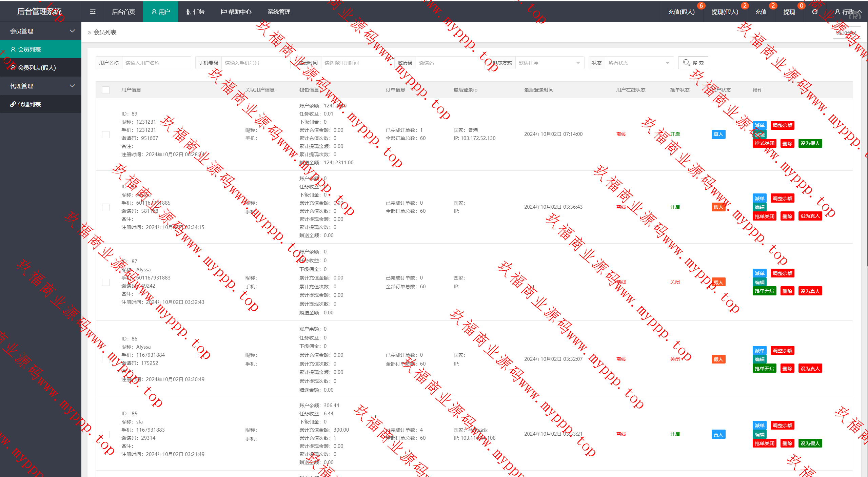Open 代理列表 link icon item
The image size is (868, 477).
(x=29, y=104)
